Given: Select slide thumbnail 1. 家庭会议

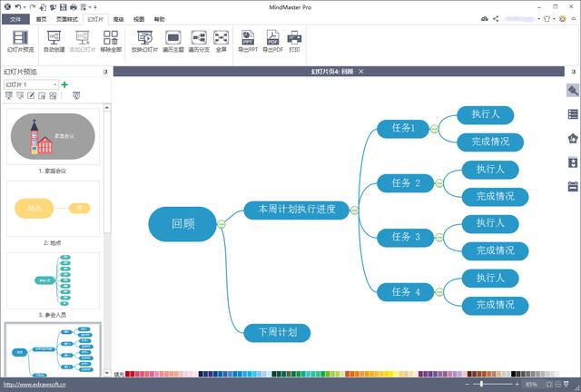Looking at the screenshot, I should pyautogui.click(x=53, y=136).
